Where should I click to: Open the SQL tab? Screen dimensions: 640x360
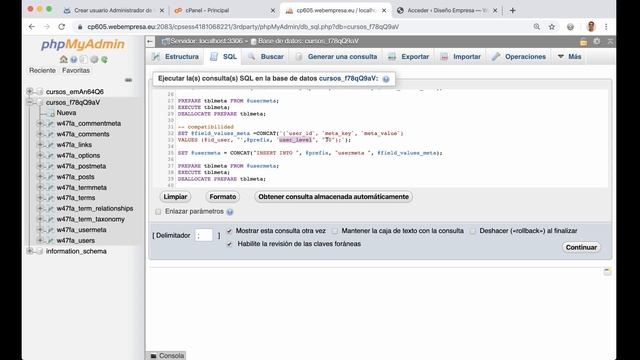[x=223, y=57]
